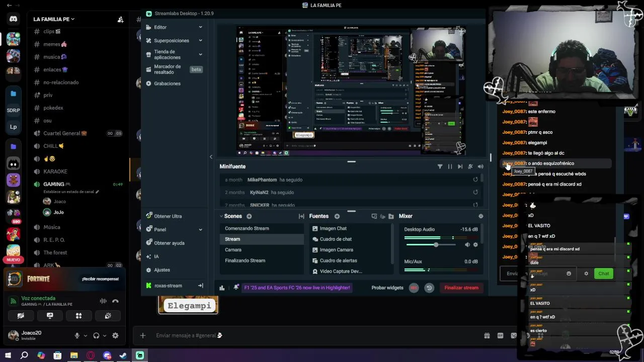Open Mixer advanced settings gear
Viewport: 644px width, 362px height.
click(480, 216)
